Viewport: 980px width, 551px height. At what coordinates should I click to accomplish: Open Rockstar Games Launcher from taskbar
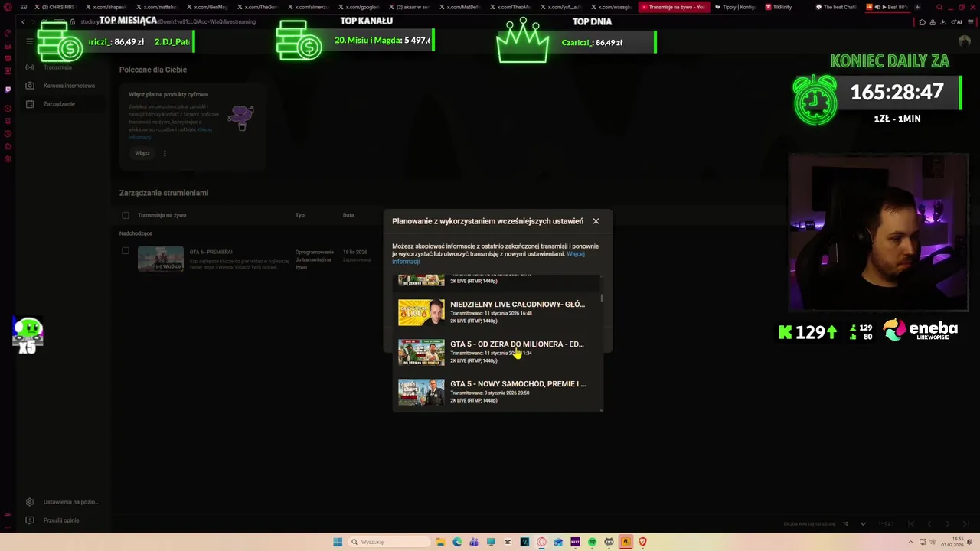(x=626, y=542)
